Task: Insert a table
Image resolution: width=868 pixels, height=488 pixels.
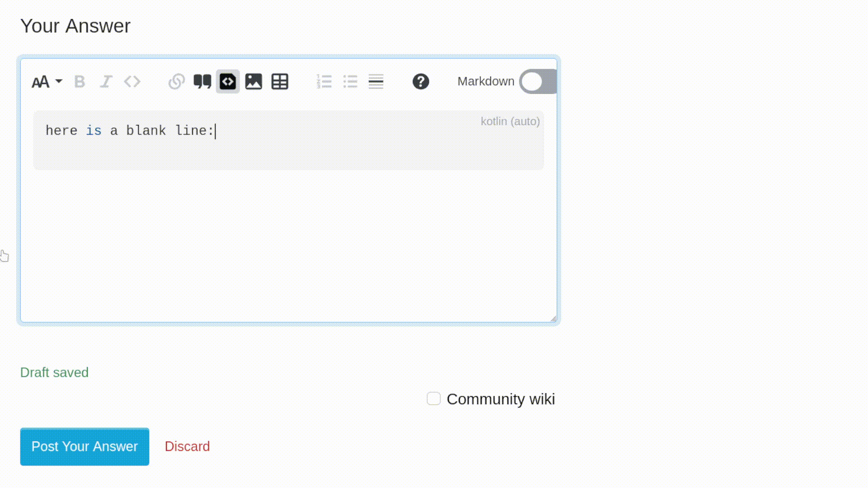Action: coord(279,82)
